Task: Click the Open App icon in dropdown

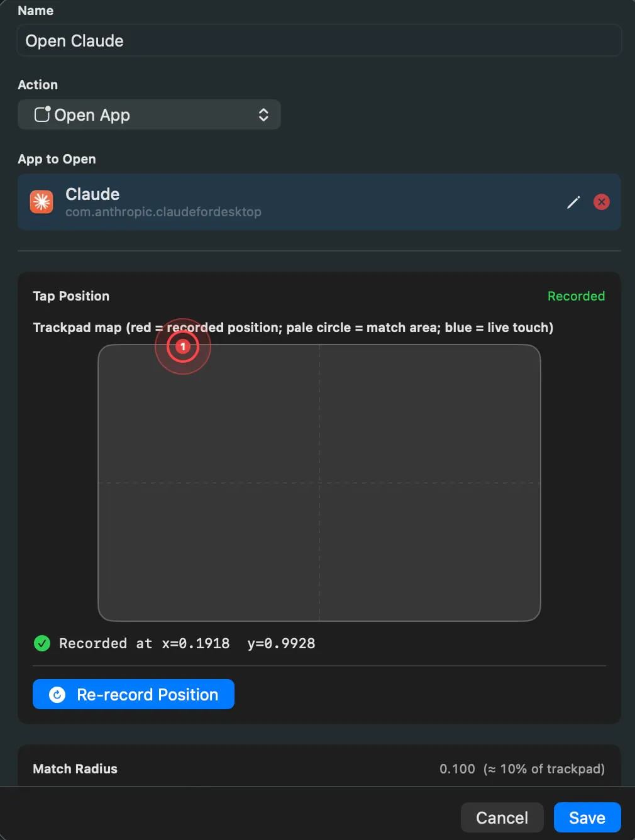Action: coord(42,114)
